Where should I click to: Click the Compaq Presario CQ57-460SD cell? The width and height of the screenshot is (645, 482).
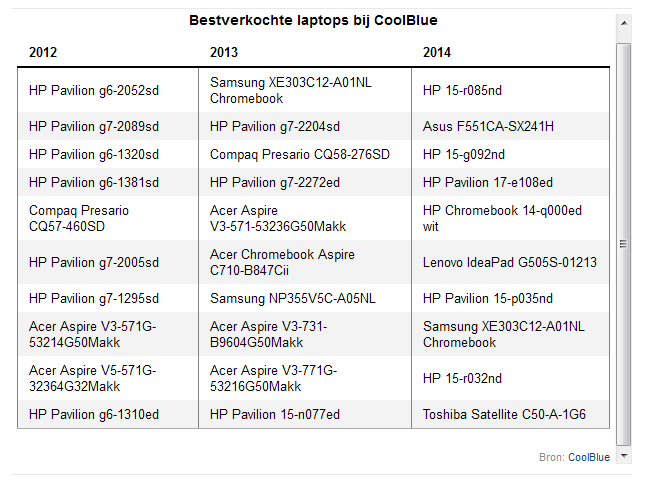pyautogui.click(x=79, y=218)
